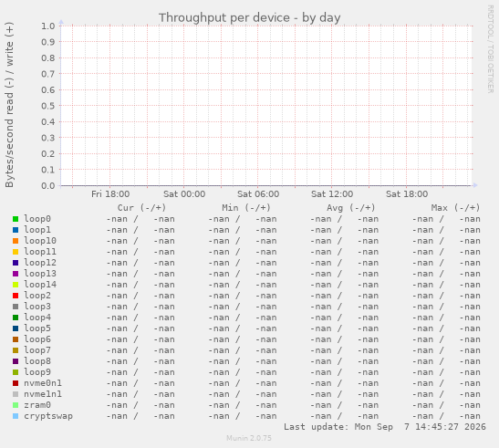Select the loop8 device label

click(x=37, y=361)
